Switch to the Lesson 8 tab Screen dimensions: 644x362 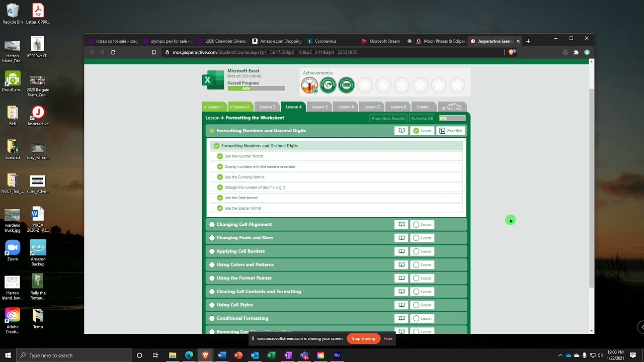point(398,107)
